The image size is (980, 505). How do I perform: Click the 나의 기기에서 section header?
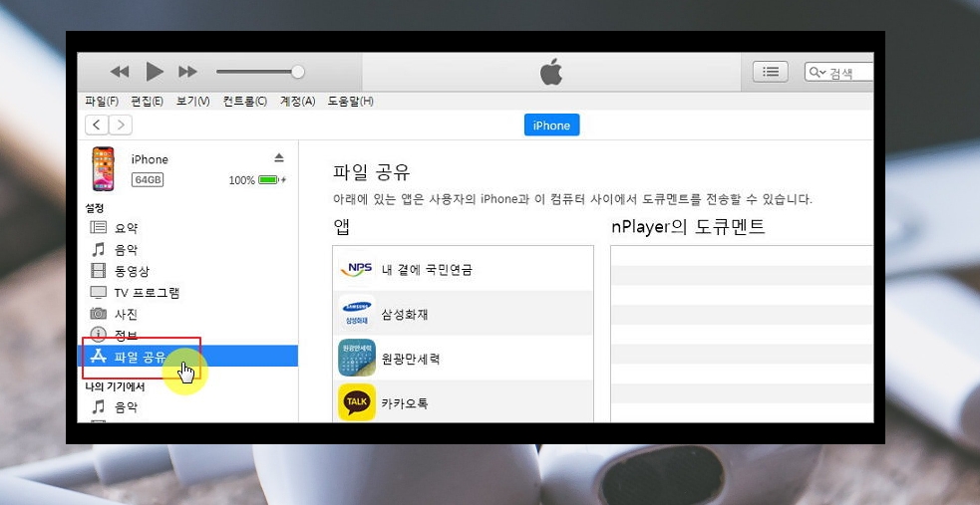[x=115, y=387]
